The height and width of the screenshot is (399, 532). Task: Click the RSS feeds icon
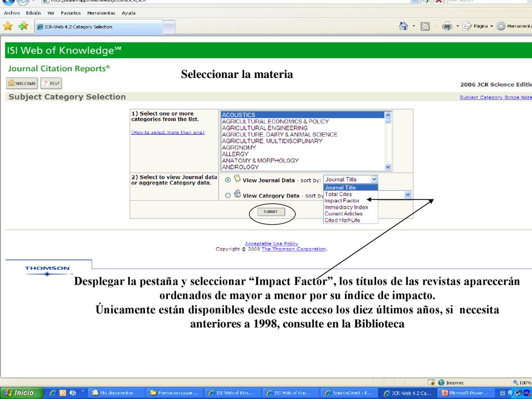[x=425, y=26]
